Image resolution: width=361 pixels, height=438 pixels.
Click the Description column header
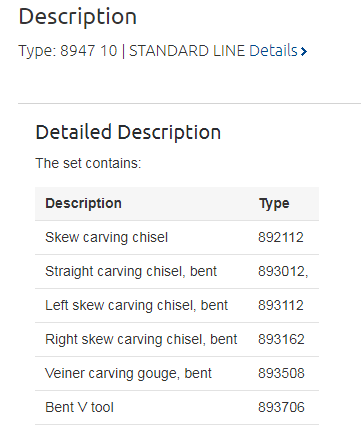pyautogui.click(x=83, y=203)
